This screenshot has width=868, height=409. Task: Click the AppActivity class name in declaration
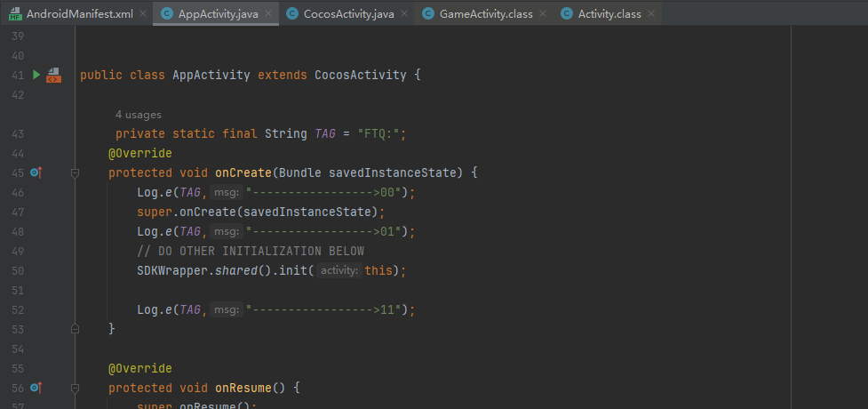(x=211, y=75)
